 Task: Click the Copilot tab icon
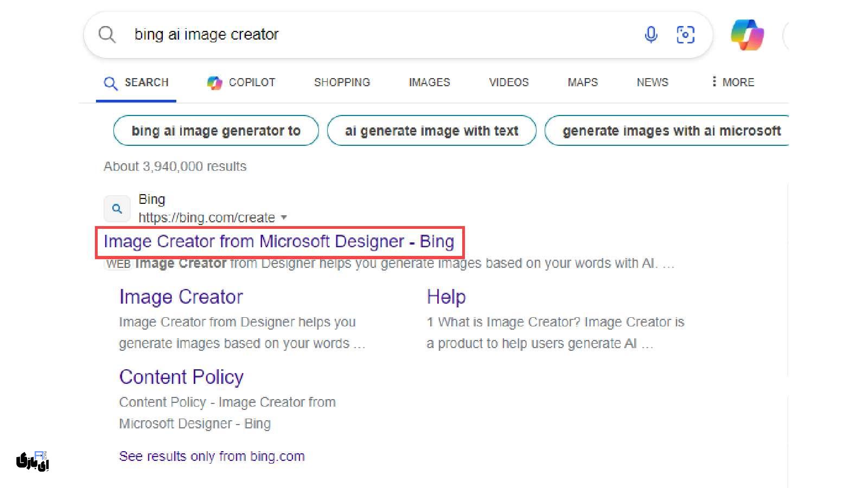214,82
